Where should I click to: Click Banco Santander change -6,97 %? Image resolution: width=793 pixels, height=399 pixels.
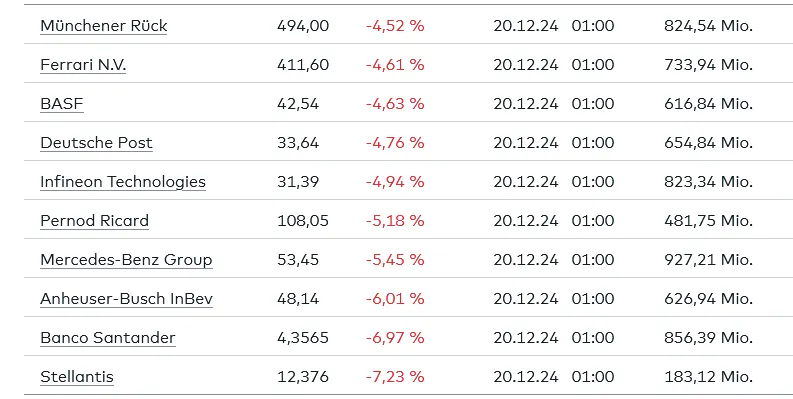(x=395, y=337)
